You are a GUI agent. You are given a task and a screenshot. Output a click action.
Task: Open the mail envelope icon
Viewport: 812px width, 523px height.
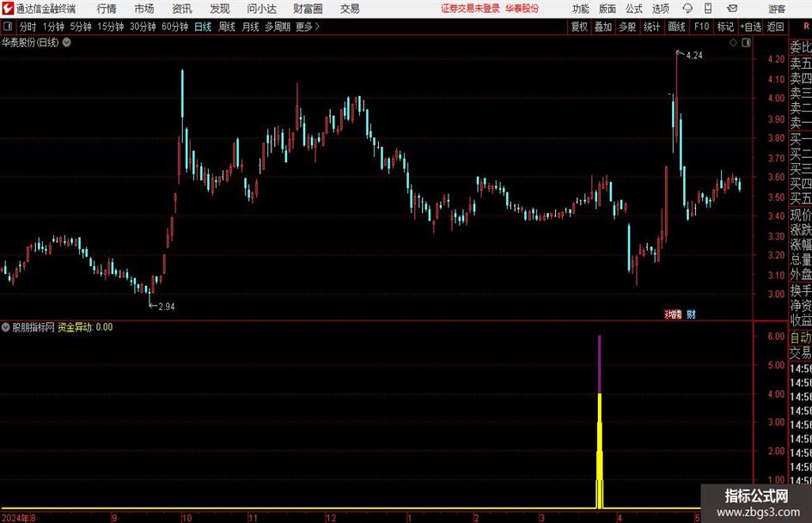(x=732, y=9)
